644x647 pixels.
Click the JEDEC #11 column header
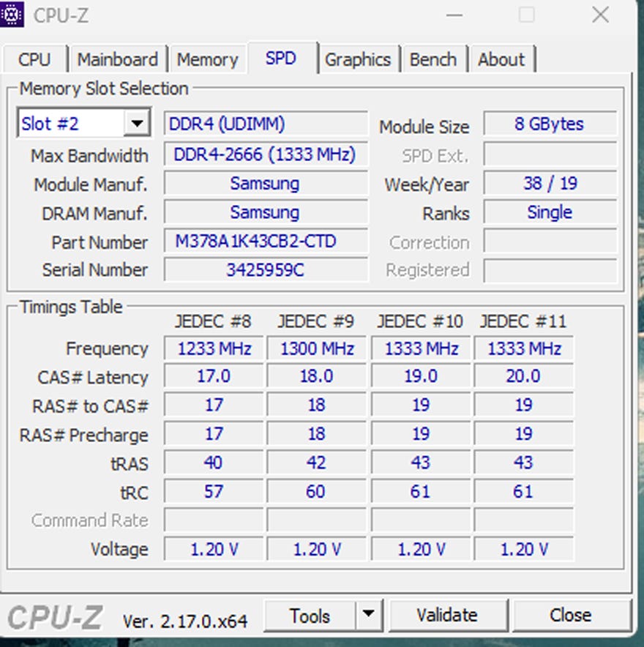[523, 321]
